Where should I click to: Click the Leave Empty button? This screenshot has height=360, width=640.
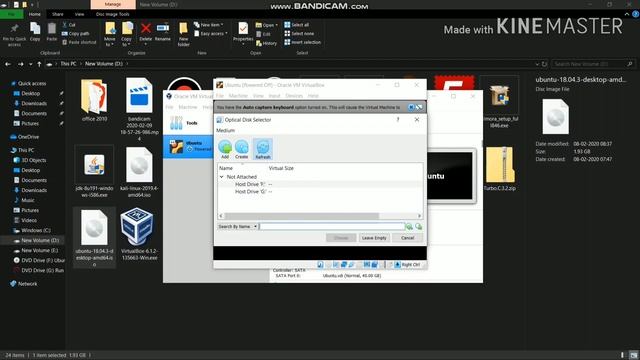[x=374, y=238]
